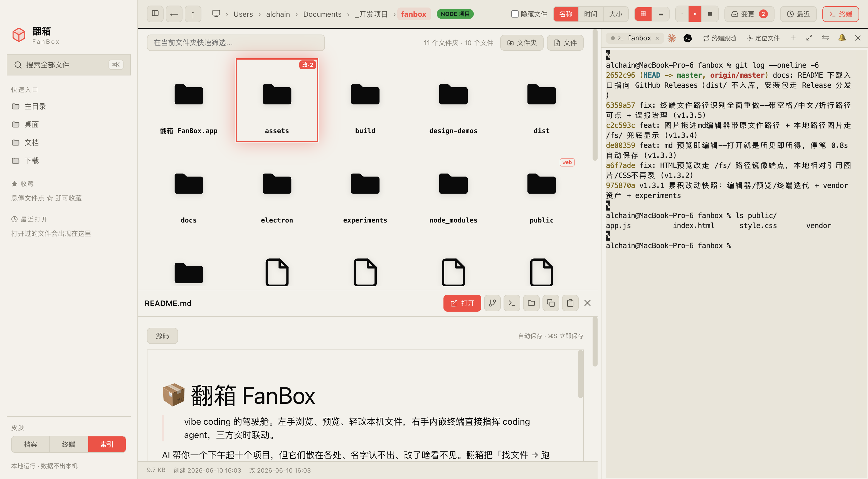This screenshot has height=479, width=868.
Task: Click the terminal icon in preview toolbar
Action: [512, 303]
